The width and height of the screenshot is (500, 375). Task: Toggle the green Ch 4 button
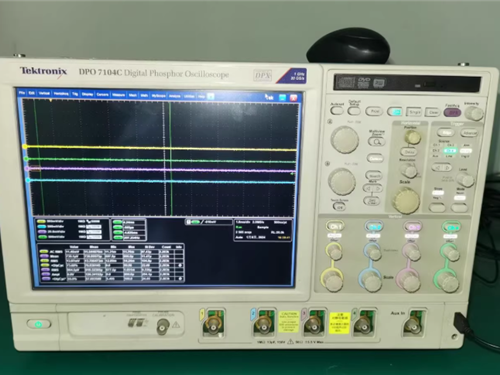(x=452, y=228)
